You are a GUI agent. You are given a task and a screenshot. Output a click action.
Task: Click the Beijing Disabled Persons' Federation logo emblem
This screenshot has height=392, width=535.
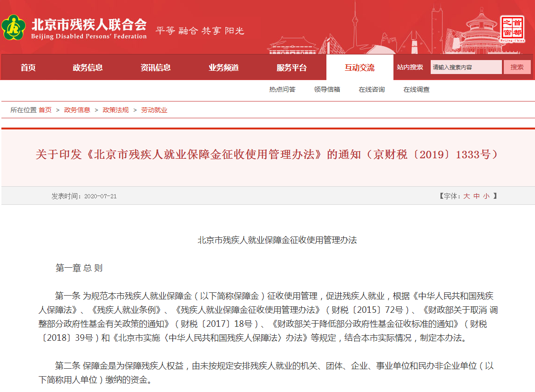pos(14,27)
